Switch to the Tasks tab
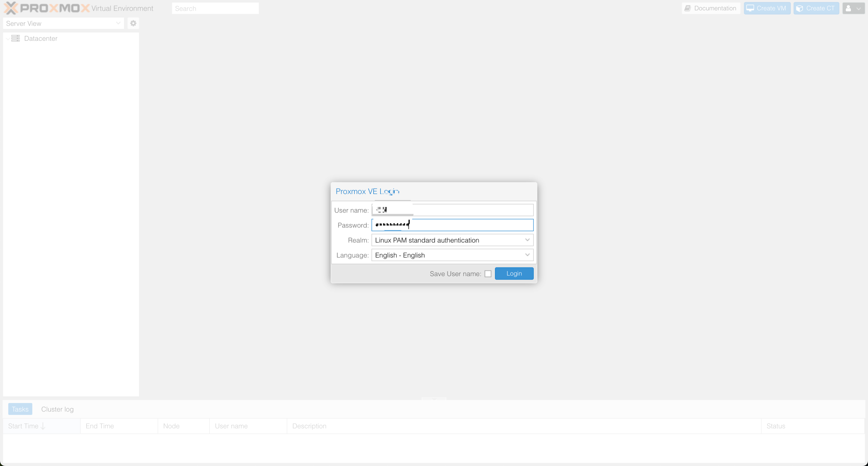 point(20,409)
